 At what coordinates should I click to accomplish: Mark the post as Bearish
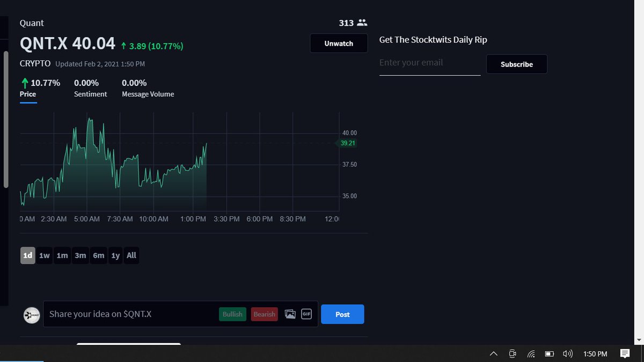tap(265, 314)
